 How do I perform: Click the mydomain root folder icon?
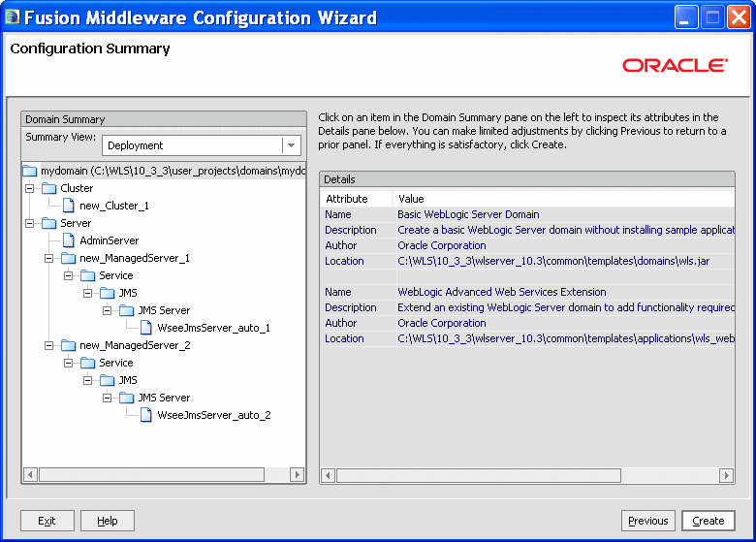pyautogui.click(x=30, y=171)
